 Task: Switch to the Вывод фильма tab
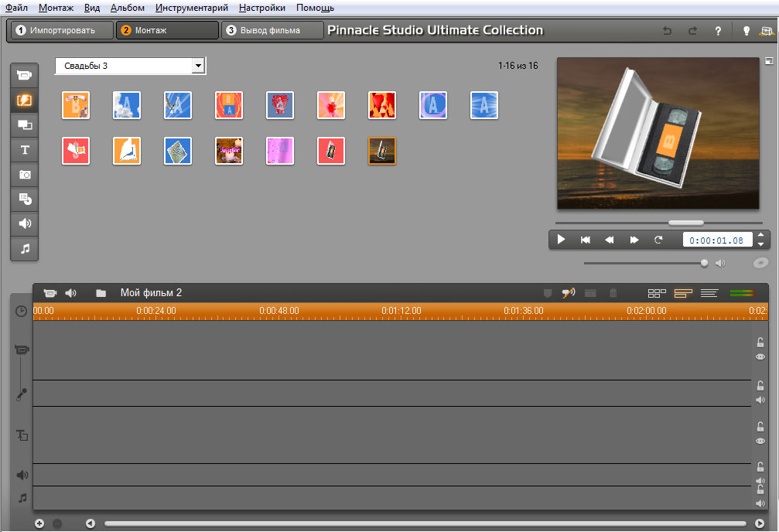pos(272,31)
